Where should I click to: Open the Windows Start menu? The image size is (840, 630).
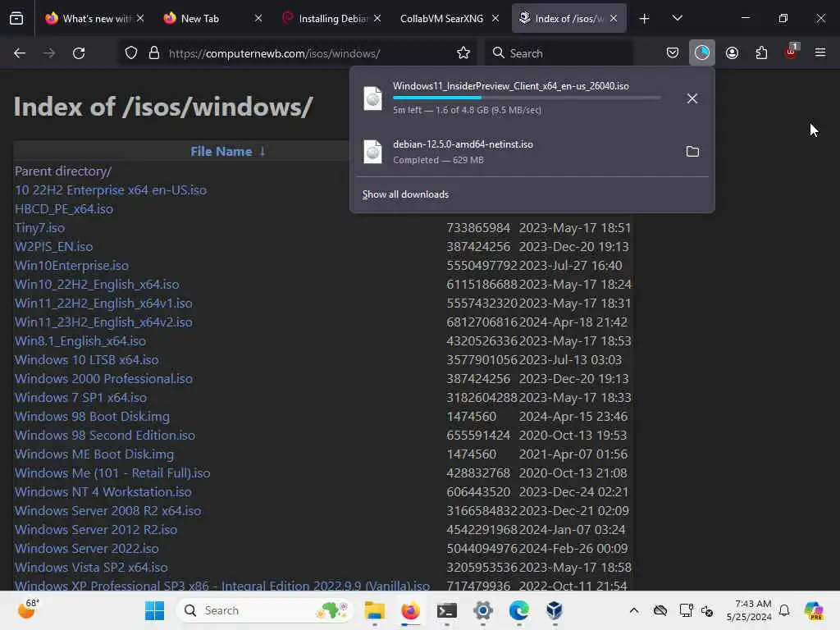click(x=154, y=610)
